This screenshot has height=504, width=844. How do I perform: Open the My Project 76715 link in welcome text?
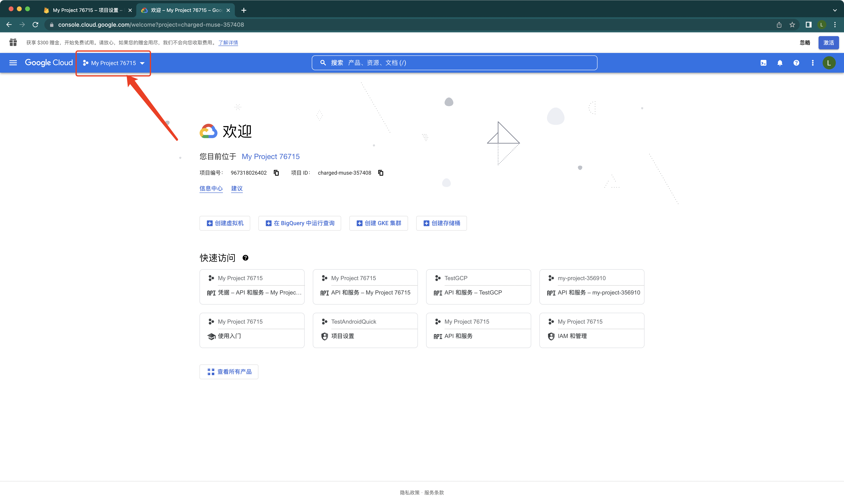click(271, 157)
